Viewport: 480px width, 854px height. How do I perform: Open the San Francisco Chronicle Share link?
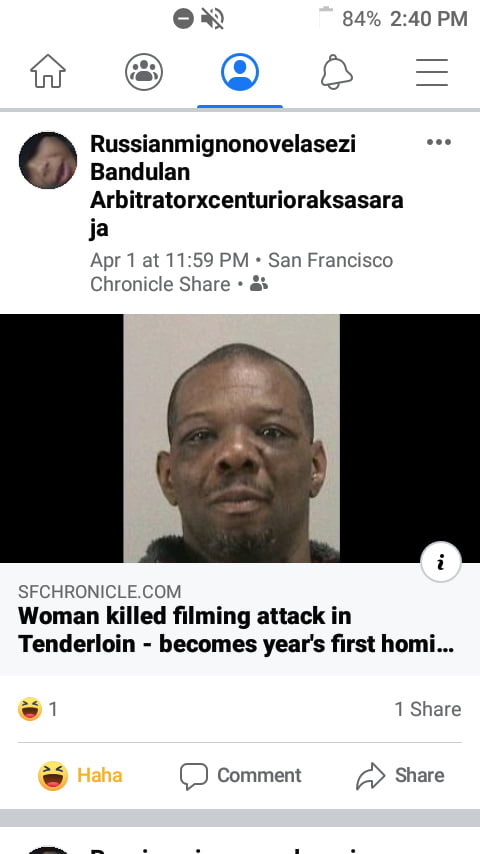(241, 272)
